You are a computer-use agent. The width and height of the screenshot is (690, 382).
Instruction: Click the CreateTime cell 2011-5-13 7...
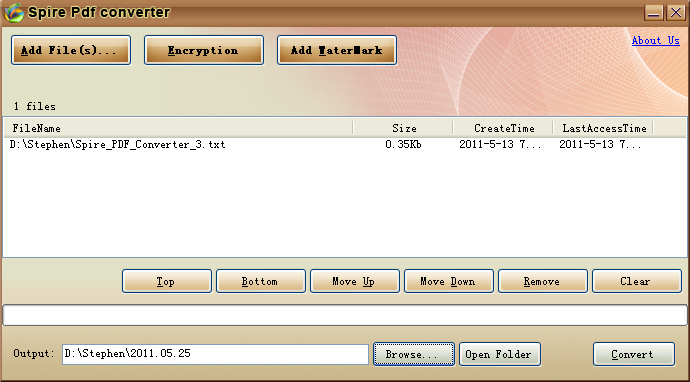click(x=500, y=144)
